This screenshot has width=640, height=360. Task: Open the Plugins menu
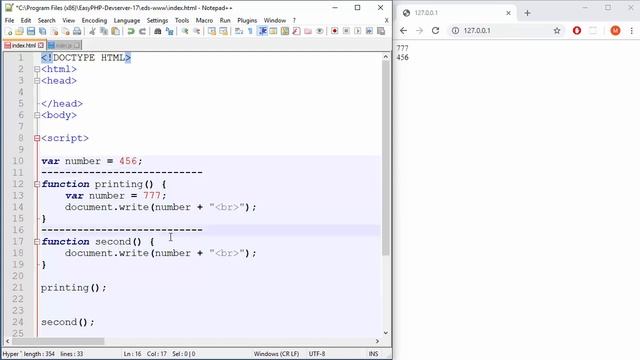[x=247, y=20]
